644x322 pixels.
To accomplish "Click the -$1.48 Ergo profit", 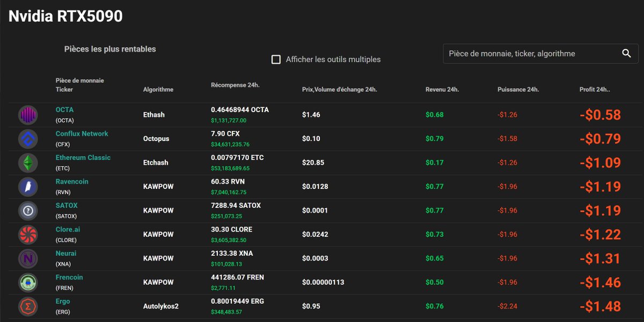I will (600, 306).
